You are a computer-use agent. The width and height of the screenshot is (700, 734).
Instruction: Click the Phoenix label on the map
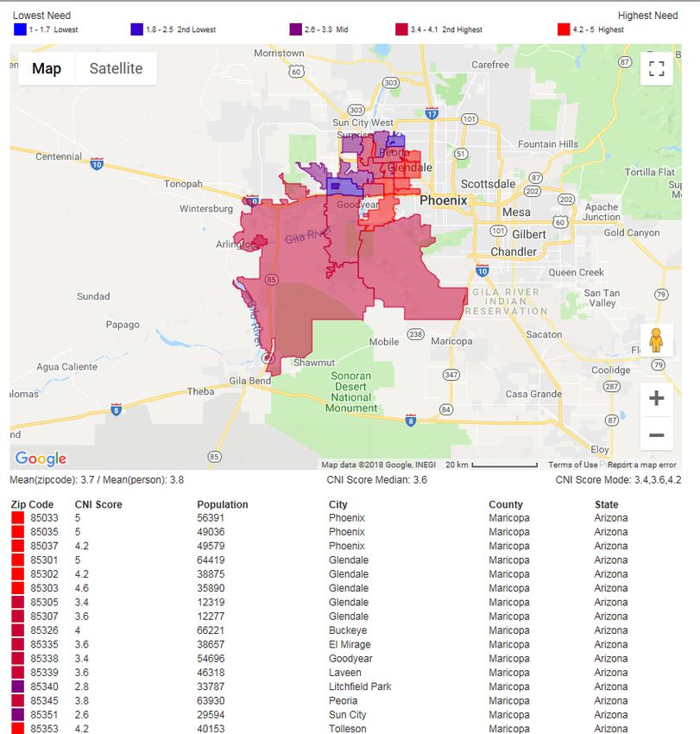click(x=443, y=200)
